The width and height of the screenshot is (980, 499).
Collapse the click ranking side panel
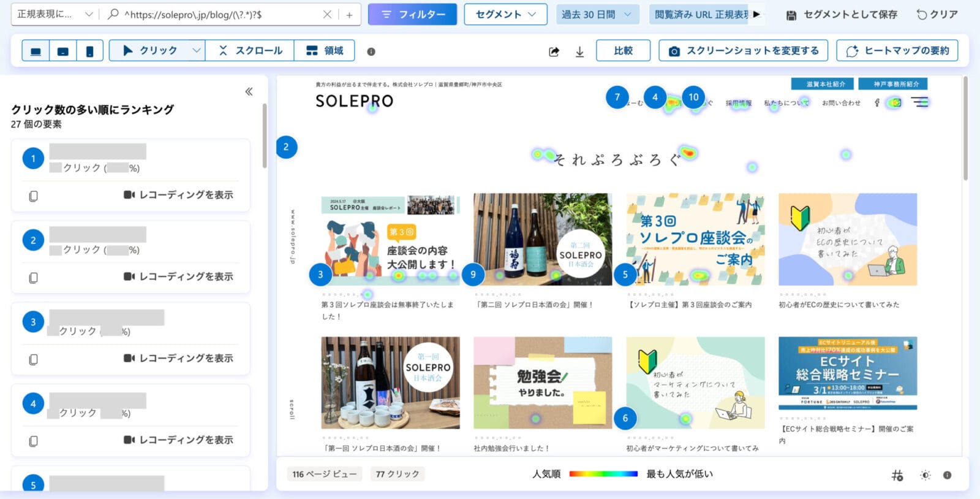point(249,92)
